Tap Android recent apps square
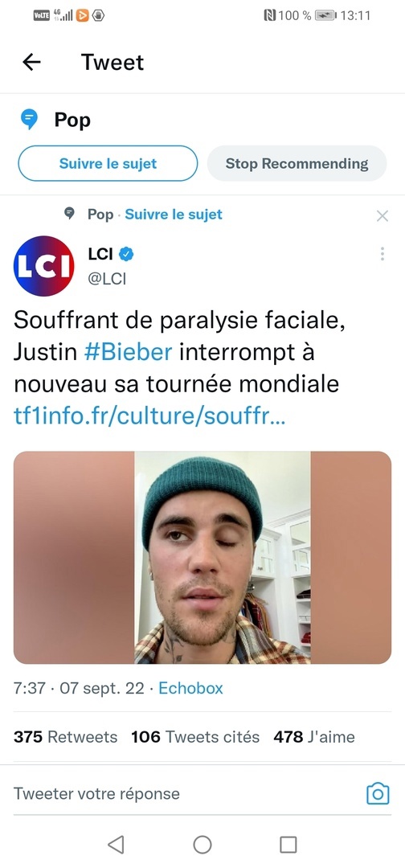This screenshot has height=868, width=405. (x=288, y=844)
